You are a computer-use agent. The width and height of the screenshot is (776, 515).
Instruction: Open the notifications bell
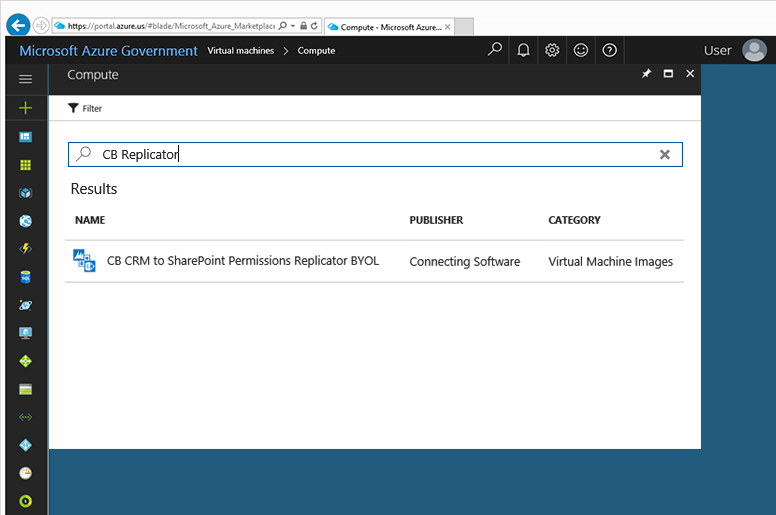pos(523,50)
